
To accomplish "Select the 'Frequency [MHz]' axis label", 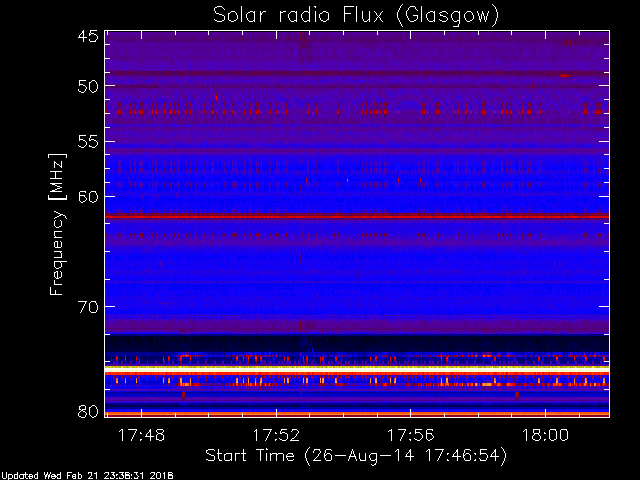I will 57,225.
